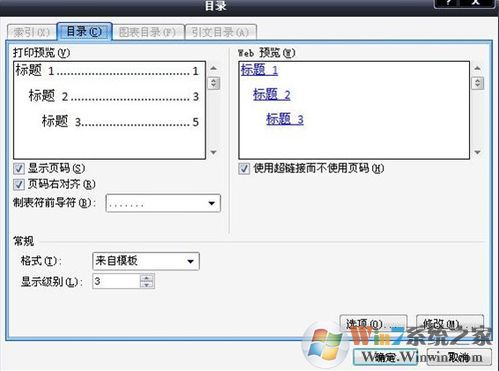Viewport: 499px width, 371px height.
Task: Click 标题 1 row in print preview
Action: (107, 70)
